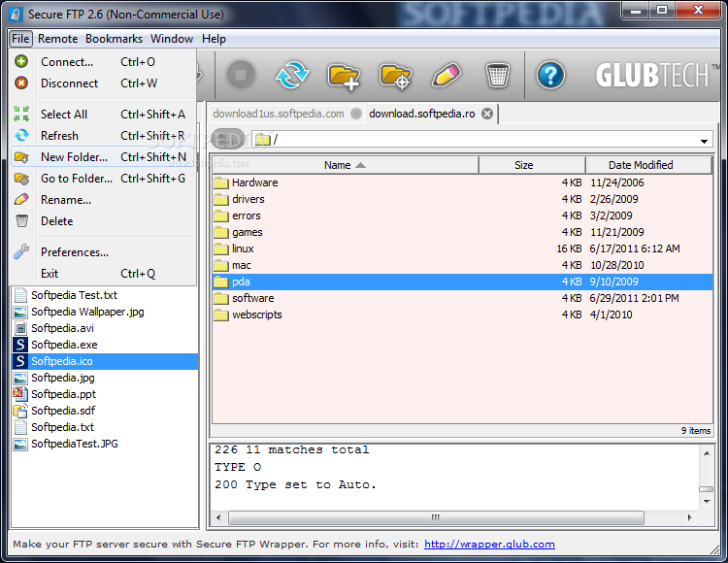Choose Exit from File menu
This screenshot has height=563, width=728.
[102, 274]
